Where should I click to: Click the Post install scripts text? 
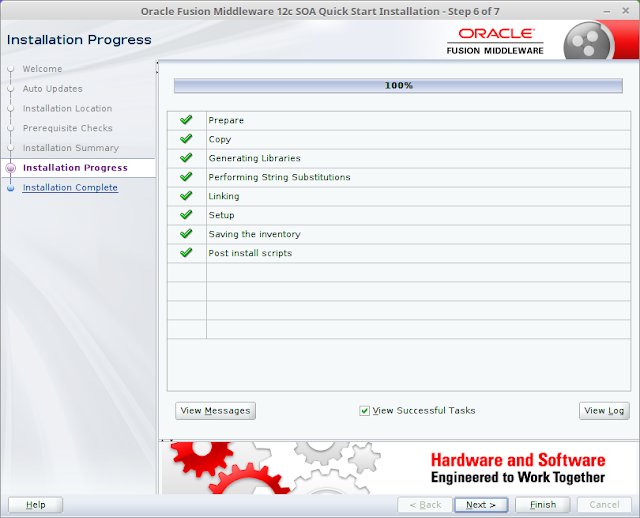(x=250, y=253)
